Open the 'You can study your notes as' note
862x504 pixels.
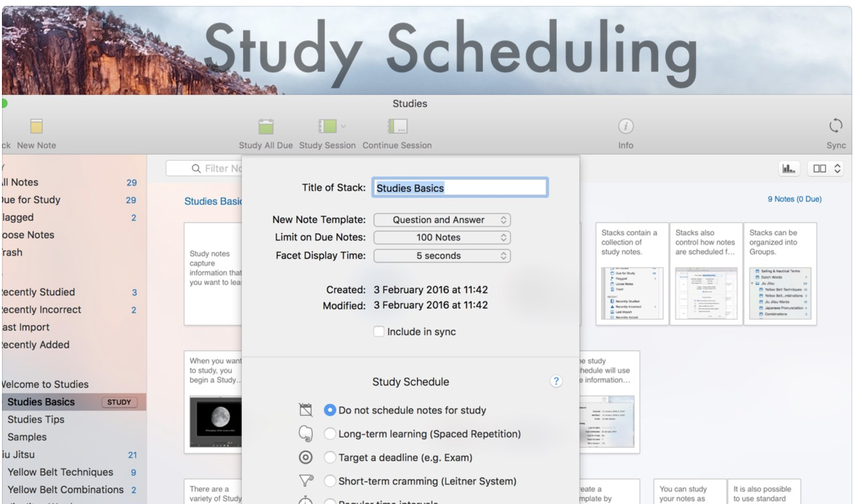pyautogui.click(x=690, y=491)
